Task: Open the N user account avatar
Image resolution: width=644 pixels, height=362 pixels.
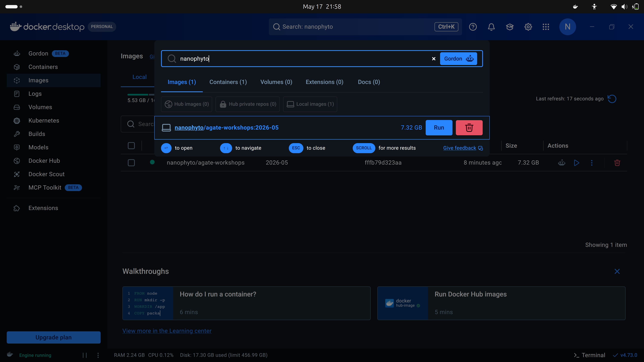Action: 568,27
